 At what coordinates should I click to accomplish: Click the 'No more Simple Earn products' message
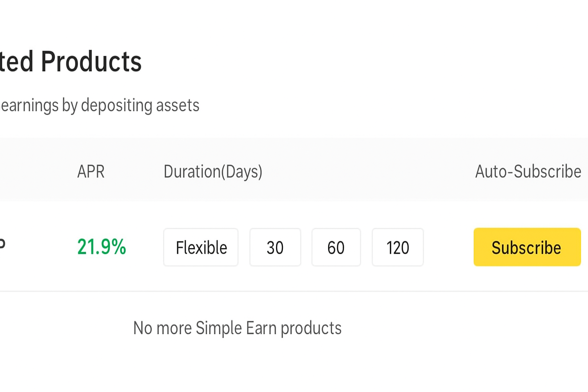tap(237, 328)
